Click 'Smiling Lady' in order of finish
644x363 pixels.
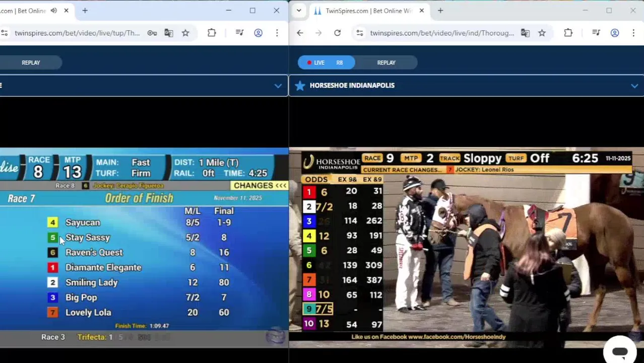(x=92, y=283)
